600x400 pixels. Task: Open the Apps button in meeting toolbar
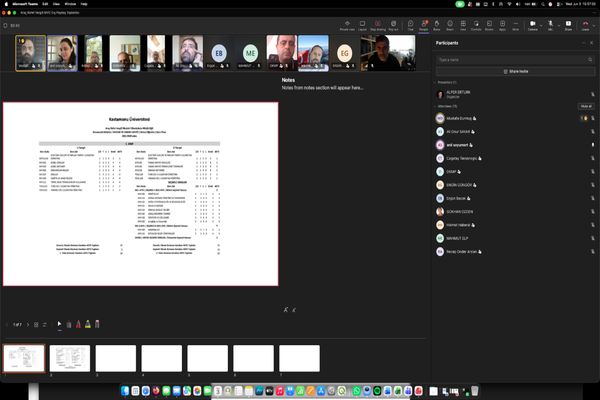click(502, 26)
